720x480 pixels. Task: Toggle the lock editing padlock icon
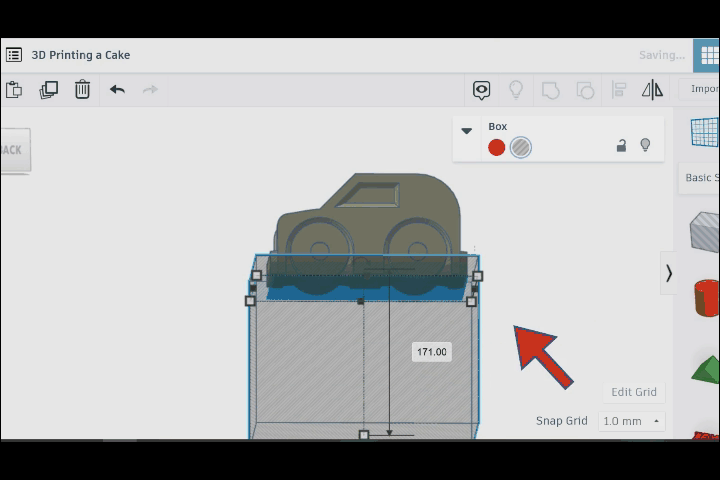pyautogui.click(x=621, y=146)
